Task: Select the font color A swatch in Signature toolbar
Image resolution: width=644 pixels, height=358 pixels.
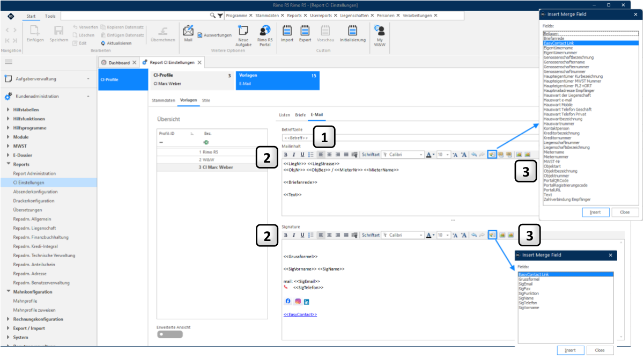Action: [x=428, y=235]
